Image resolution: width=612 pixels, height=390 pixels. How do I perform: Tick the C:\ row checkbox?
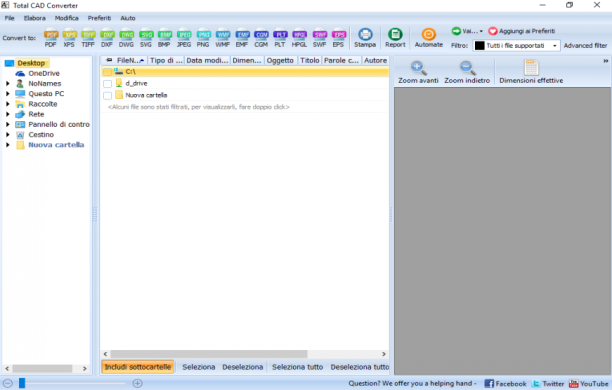(x=107, y=72)
